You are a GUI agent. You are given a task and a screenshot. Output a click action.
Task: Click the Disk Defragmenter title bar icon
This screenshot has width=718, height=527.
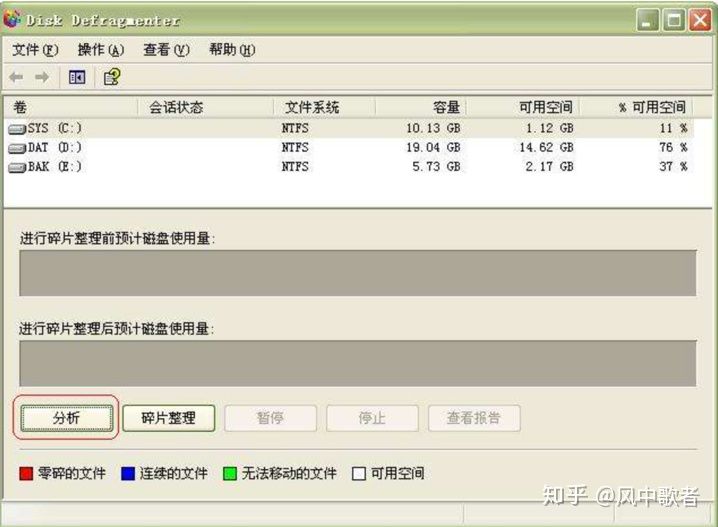point(12,19)
